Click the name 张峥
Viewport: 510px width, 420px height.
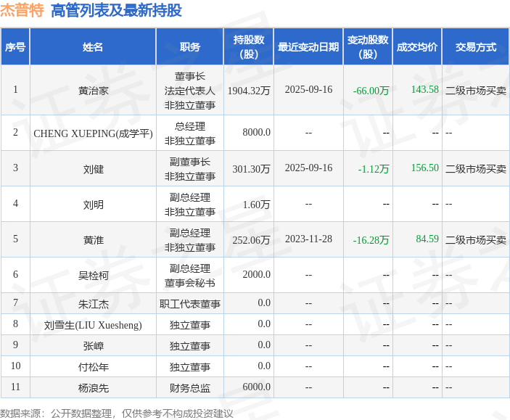coord(94,345)
